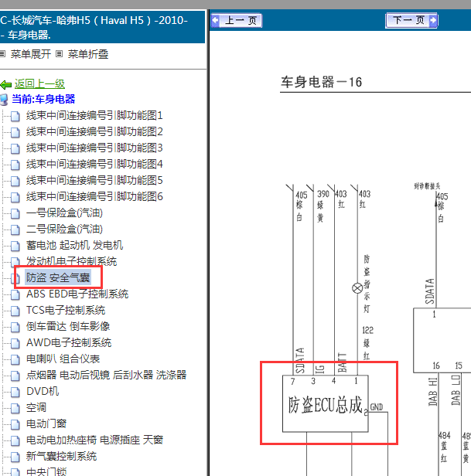Open AWD电子控制系统 page
Image resolution: width=471 pixels, height=476 pixels.
(x=69, y=342)
